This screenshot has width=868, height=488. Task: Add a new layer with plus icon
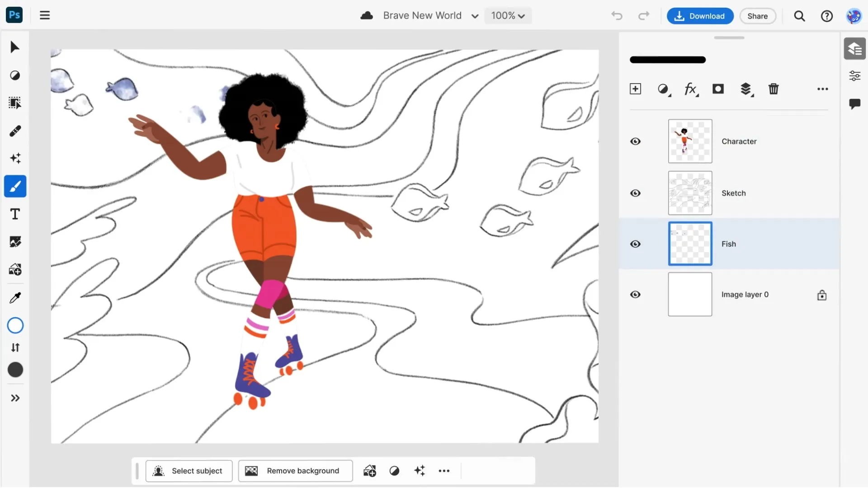tap(635, 89)
